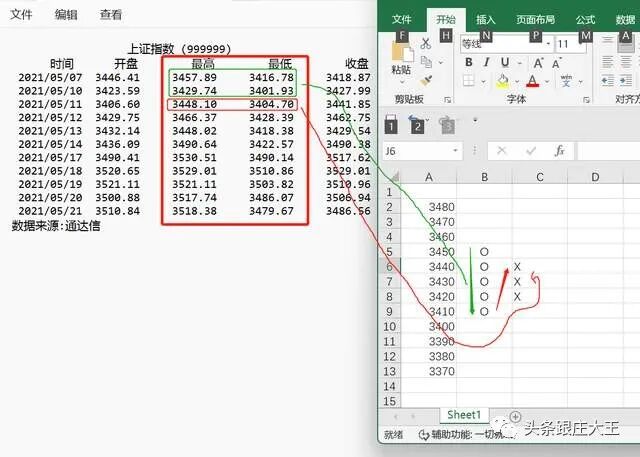The height and width of the screenshot is (457, 640).
Task: Click the Insert Function fx icon
Action: [x=559, y=151]
